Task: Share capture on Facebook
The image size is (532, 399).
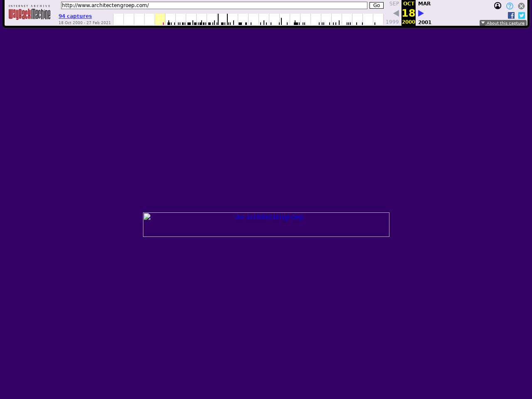Action: (x=511, y=15)
